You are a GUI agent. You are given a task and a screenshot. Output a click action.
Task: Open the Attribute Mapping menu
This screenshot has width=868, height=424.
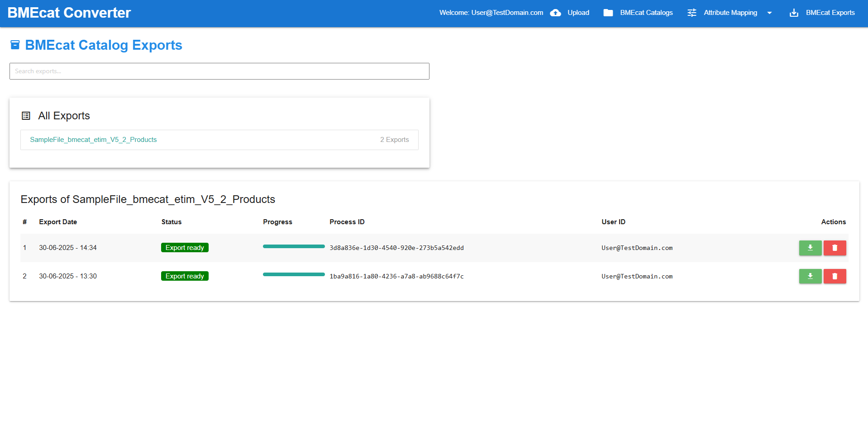[x=730, y=13]
